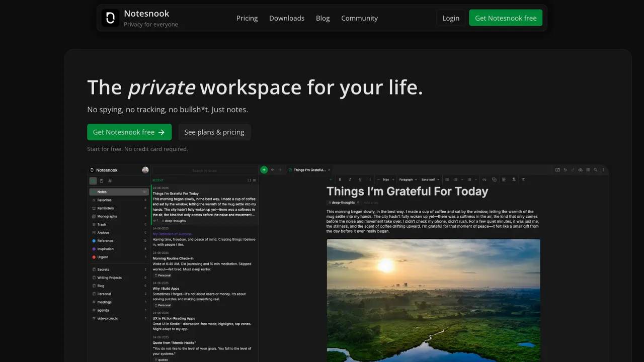Toggle underline formatting
This screenshot has width=644, height=362.
point(360,179)
